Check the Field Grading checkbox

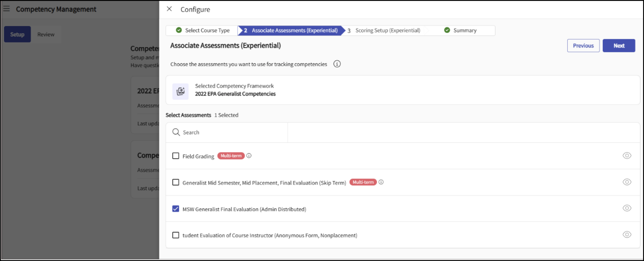(x=176, y=156)
